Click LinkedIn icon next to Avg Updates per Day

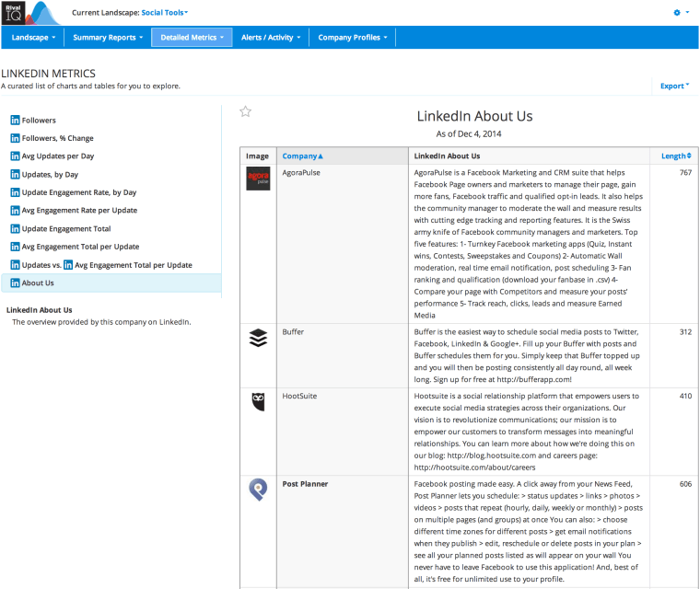pos(15,156)
